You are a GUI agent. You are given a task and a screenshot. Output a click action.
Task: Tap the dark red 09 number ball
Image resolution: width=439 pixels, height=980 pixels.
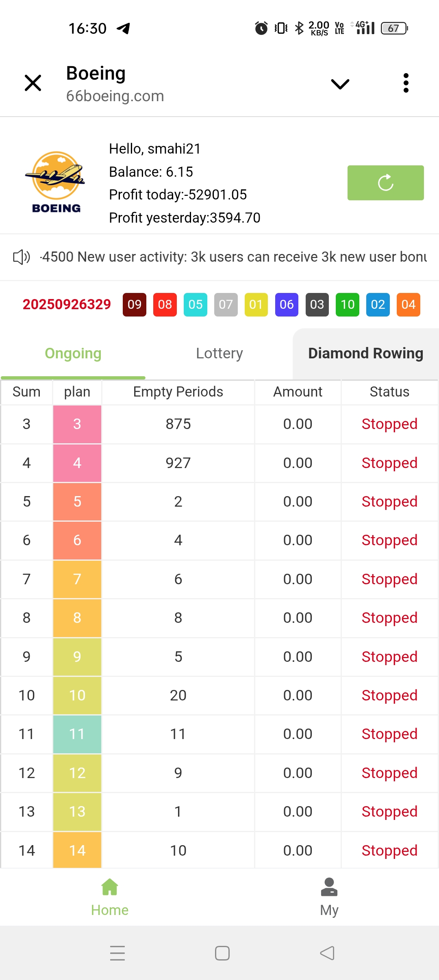tap(135, 305)
